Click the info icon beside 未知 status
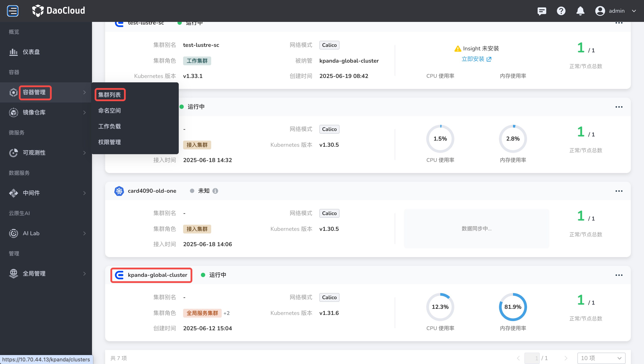The image size is (644, 364). (215, 191)
